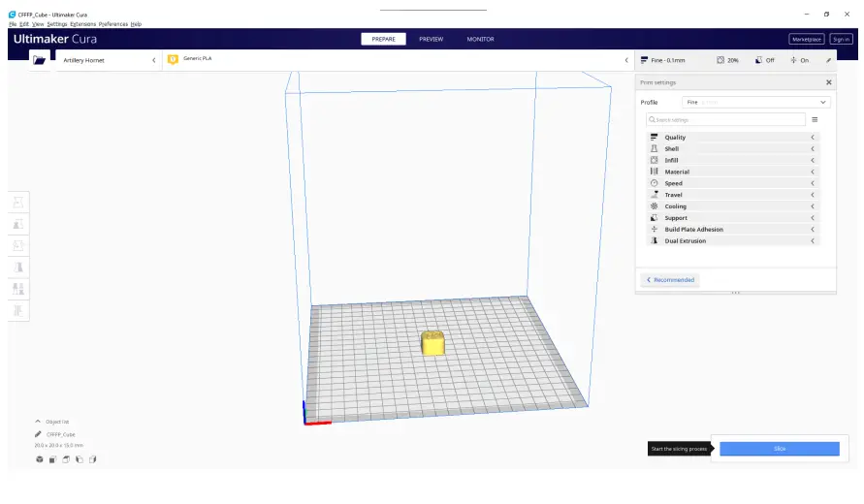864x504 pixels.
Task: Open the File menu
Action: point(13,24)
